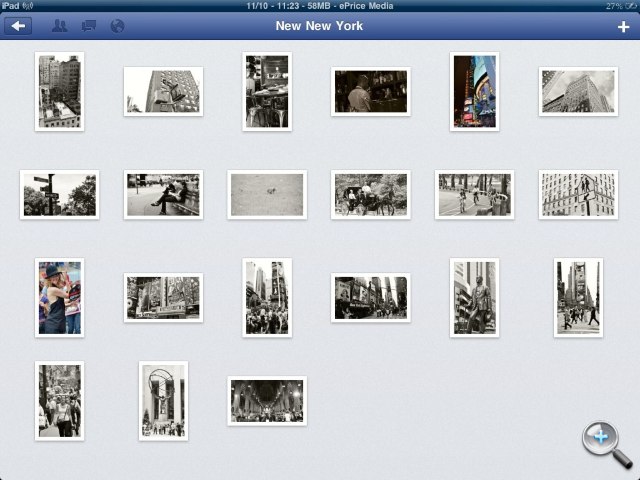The height and width of the screenshot is (480, 640).
Task: Tap the status bar time text
Action: point(320,6)
